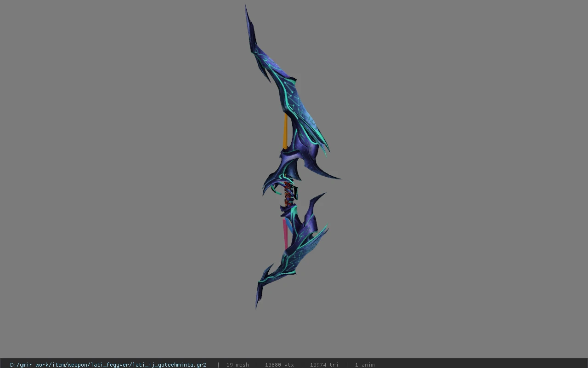Viewport: 588px width, 368px height.
Task: Click the '10974 tri' triangle count
Action: 324,365
